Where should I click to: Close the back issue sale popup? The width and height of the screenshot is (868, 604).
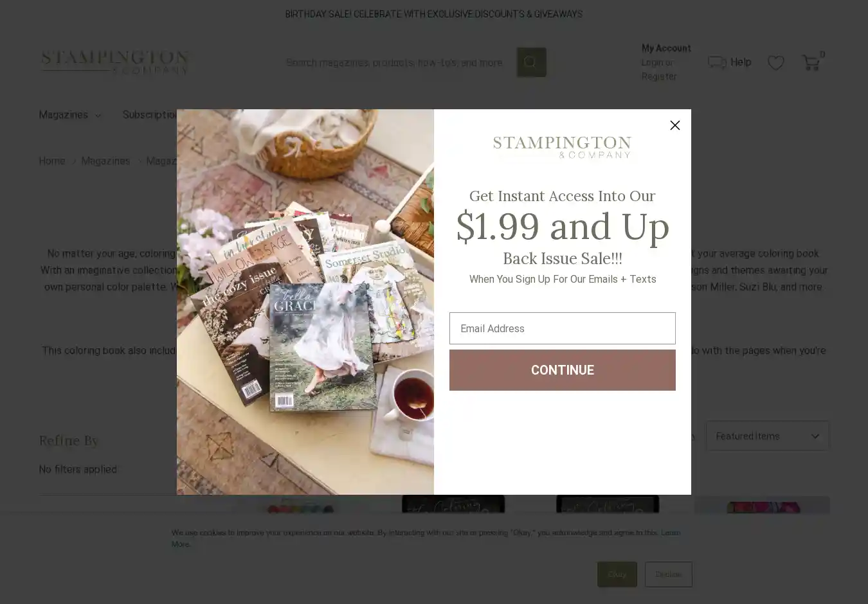point(674,125)
